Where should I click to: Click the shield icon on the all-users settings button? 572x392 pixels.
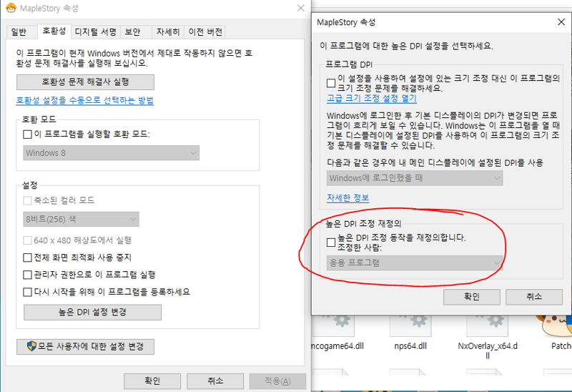(x=31, y=346)
